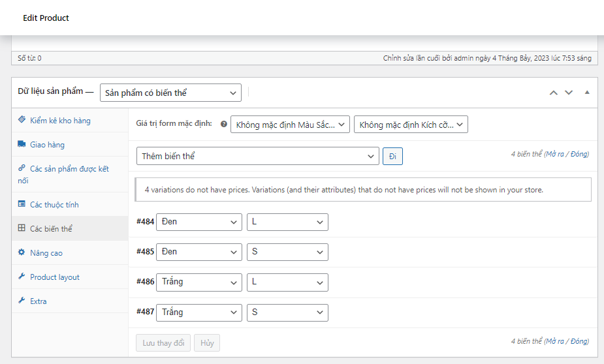Click the Lưu thay đổi button
Image resolution: width=604 pixels, height=364 pixels.
point(163,342)
